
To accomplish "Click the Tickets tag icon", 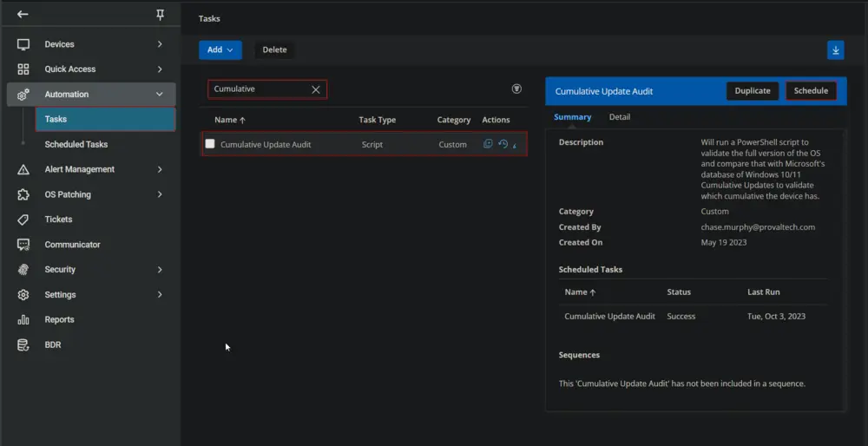I will 23,220.
